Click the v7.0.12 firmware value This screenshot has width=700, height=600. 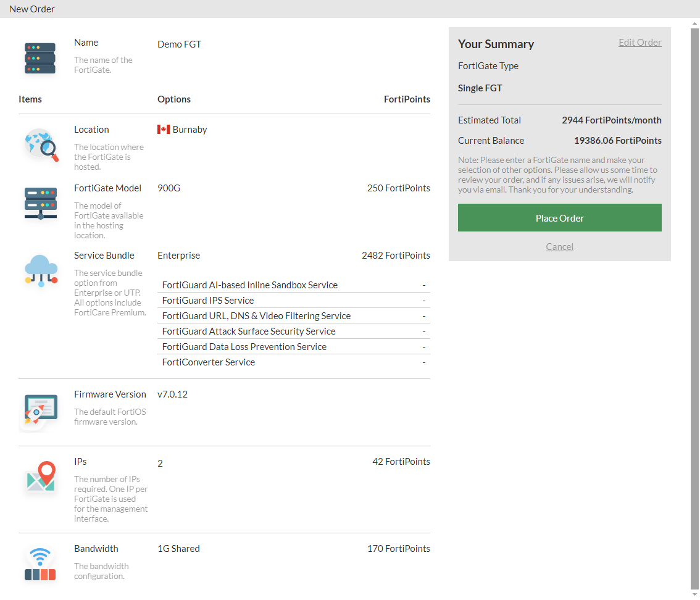click(x=172, y=394)
